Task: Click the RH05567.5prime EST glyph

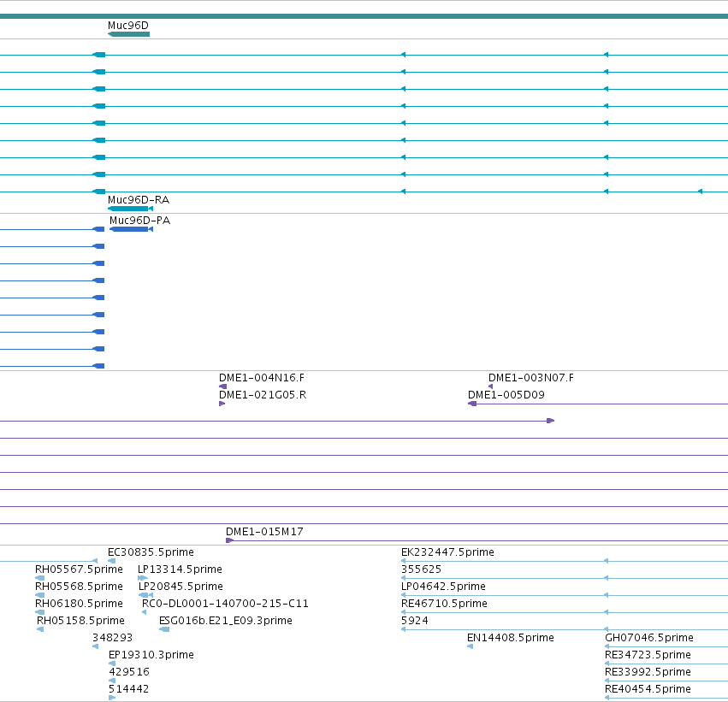Action: coord(40,578)
